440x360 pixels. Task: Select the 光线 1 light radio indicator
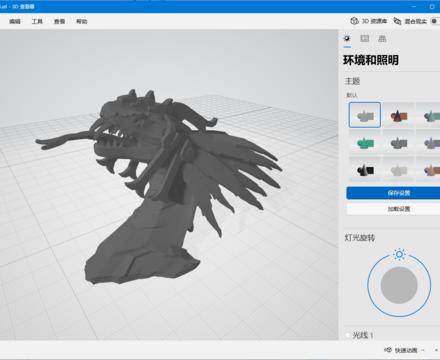[348, 335]
